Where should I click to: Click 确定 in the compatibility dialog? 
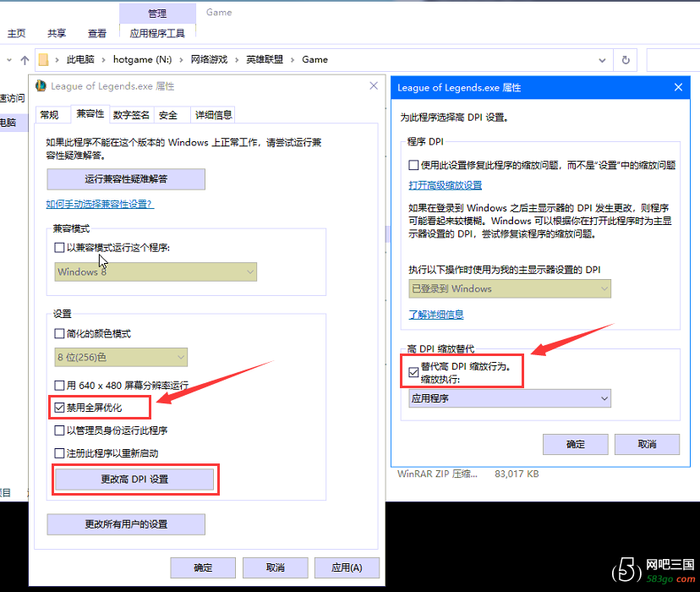click(203, 567)
